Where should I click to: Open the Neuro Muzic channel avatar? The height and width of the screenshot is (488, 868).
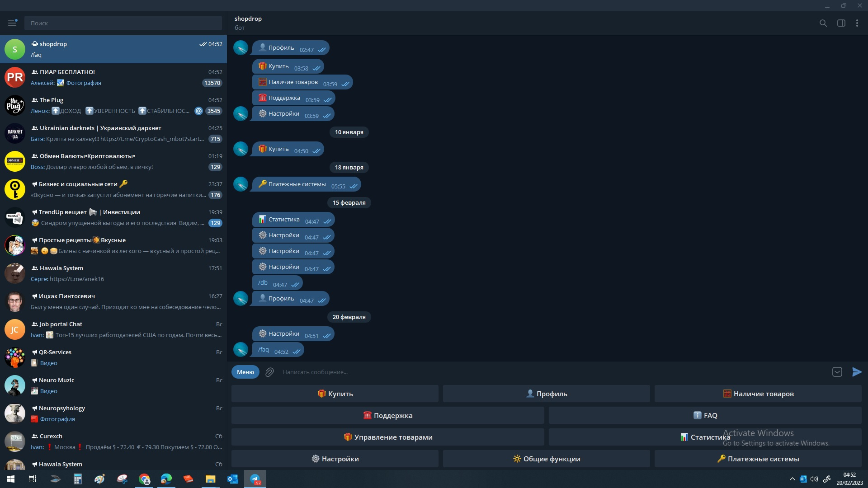pos(15,385)
